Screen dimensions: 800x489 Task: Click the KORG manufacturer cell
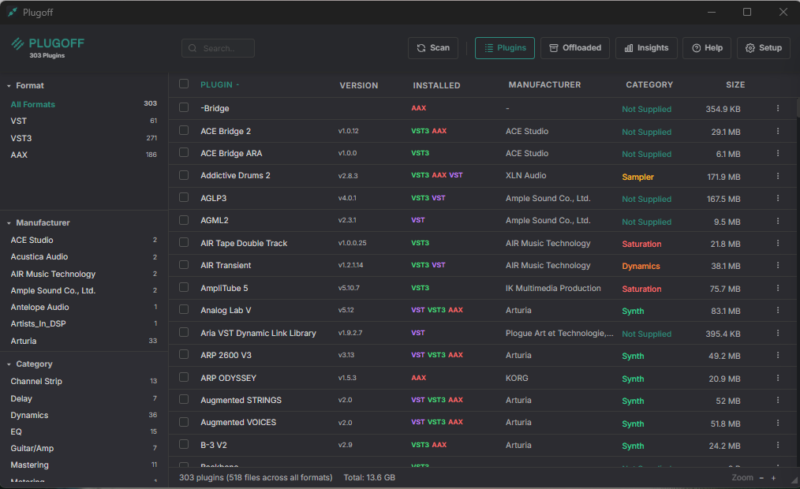coord(516,378)
